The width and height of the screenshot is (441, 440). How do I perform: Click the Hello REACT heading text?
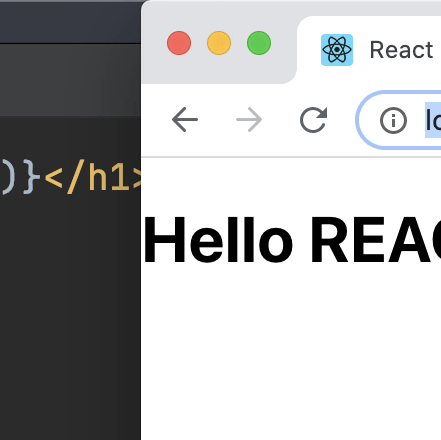coord(292,240)
